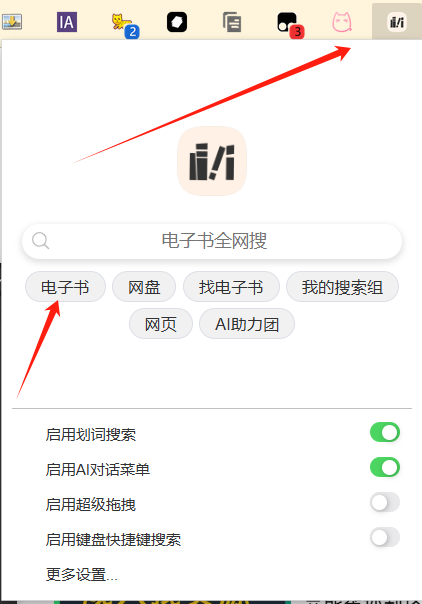Open the 更多设置... link
Screen dimensions: 422x604
coord(82,574)
